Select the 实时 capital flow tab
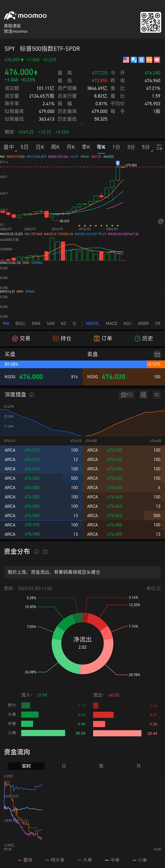The height and width of the screenshot is (868, 165). point(26,766)
